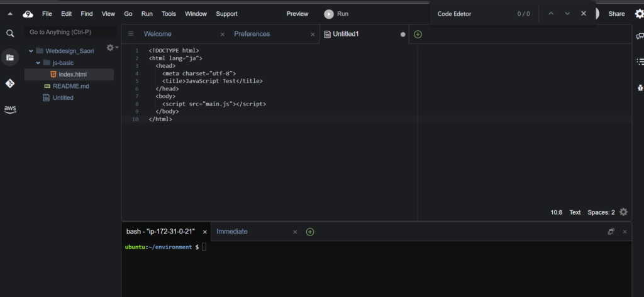644x297 pixels.
Task: Collapse the Webdesign_Saori folder
Action: tap(31, 51)
